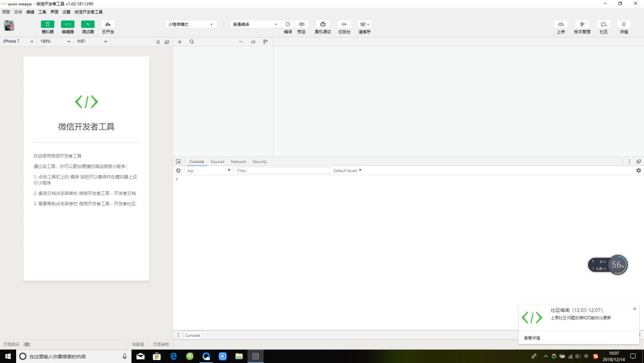The height and width of the screenshot is (363, 644).
Task: Click the floating 56% speed widget
Action: click(x=608, y=264)
